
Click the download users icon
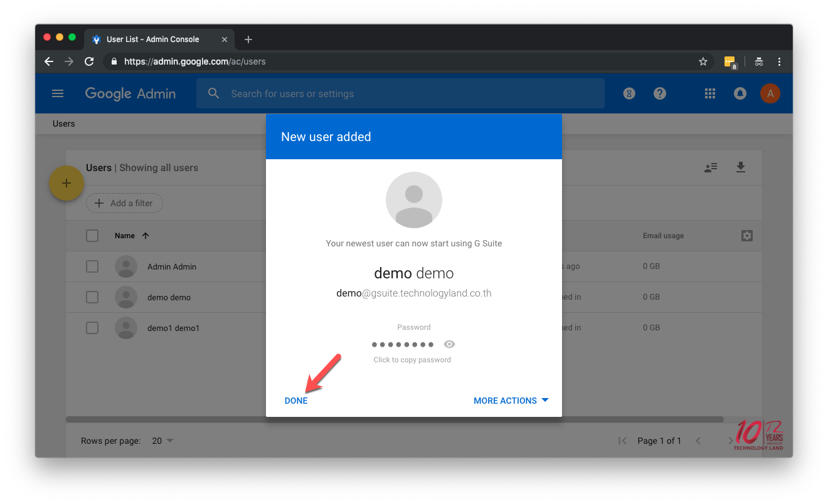[741, 167]
